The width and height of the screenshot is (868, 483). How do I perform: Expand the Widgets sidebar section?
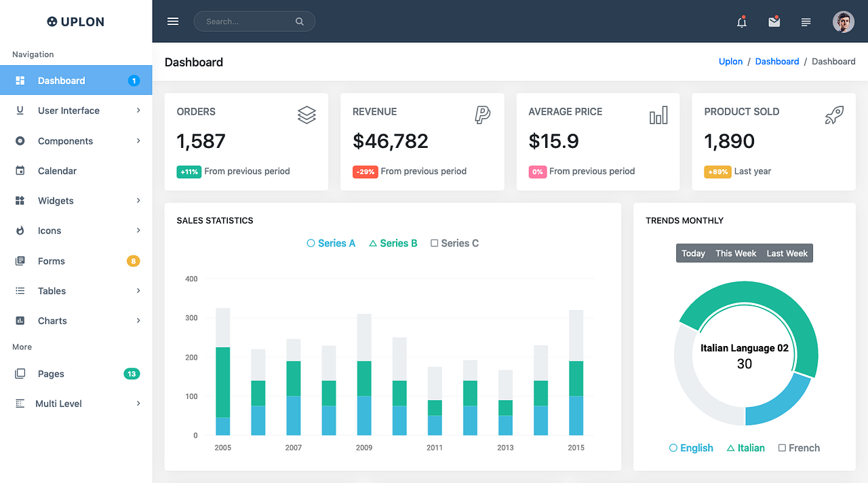(x=55, y=200)
